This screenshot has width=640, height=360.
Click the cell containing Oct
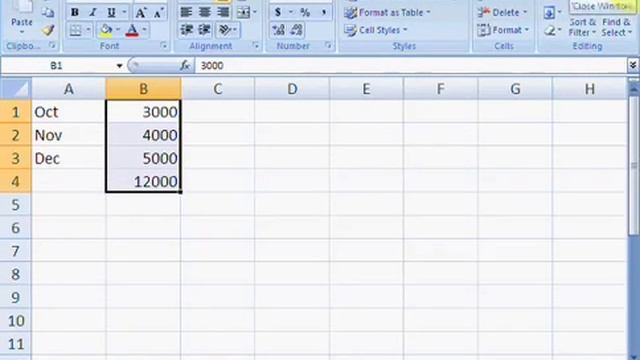click(x=69, y=112)
